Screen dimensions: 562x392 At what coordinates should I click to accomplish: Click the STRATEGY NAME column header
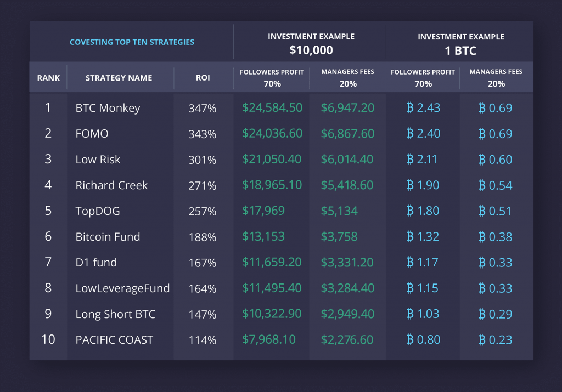coord(119,78)
